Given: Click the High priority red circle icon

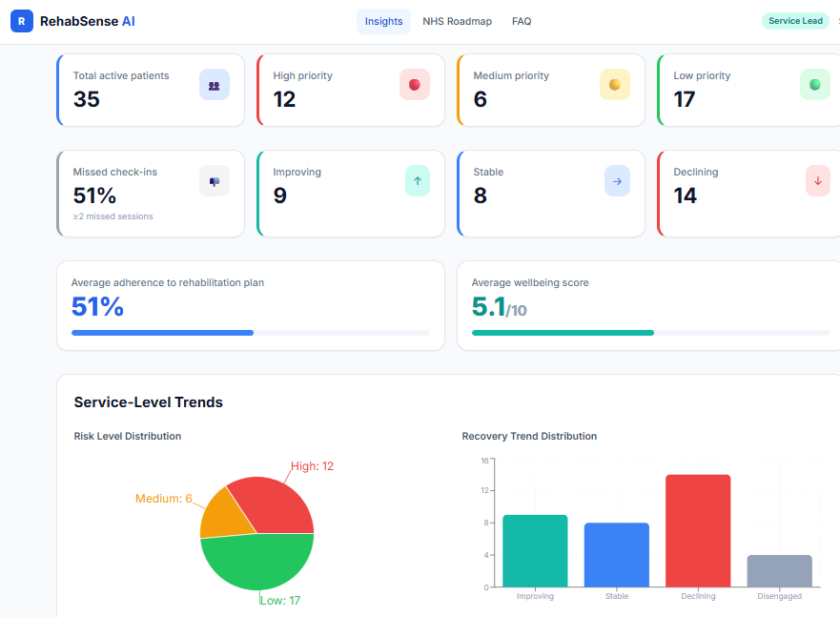Looking at the screenshot, I should [x=415, y=85].
